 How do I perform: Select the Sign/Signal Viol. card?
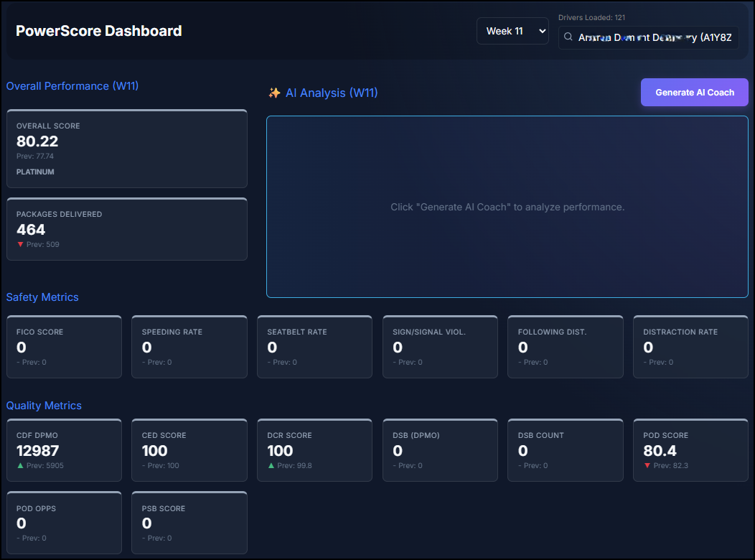pos(440,347)
